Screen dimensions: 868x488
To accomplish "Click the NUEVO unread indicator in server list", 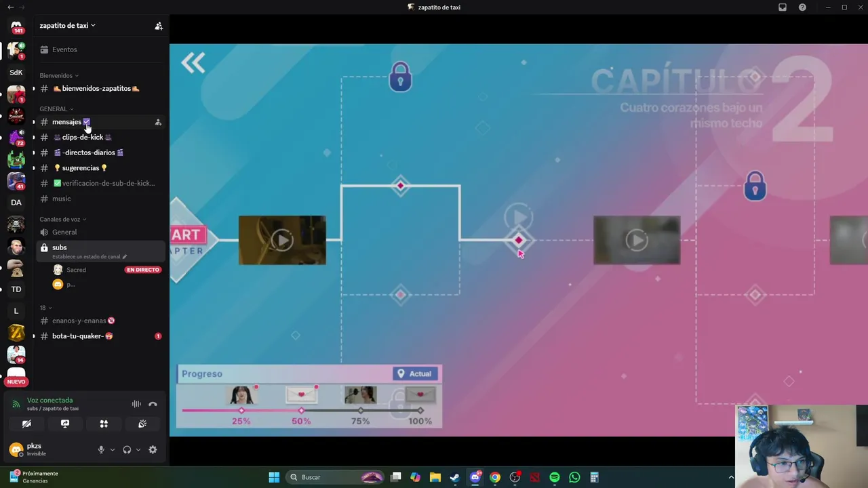I will 16,382.
